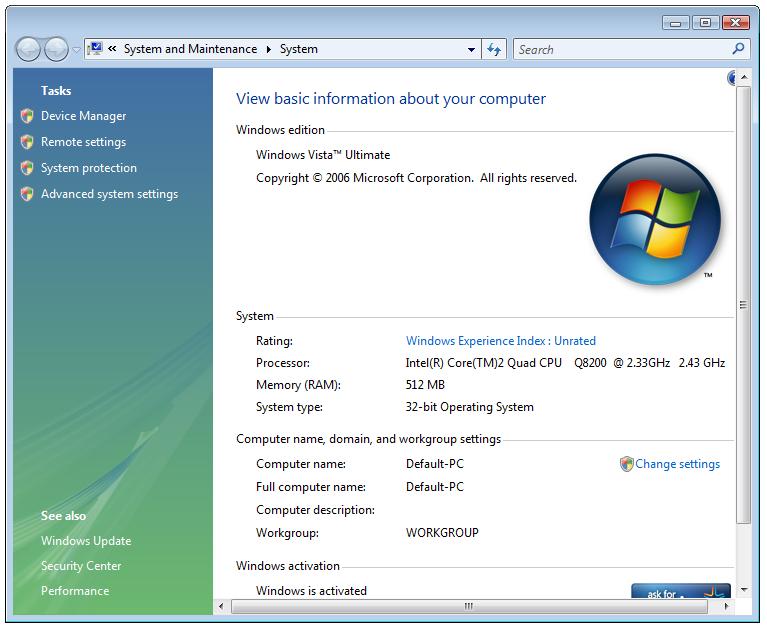
Task: Click the Windows Vista™ Ultimate text
Action: pyautogui.click(x=323, y=155)
